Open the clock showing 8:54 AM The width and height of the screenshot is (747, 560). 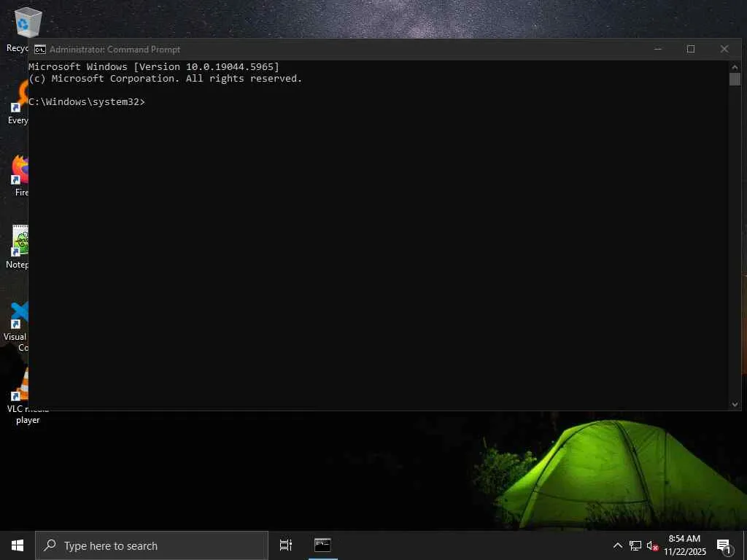[684, 545]
